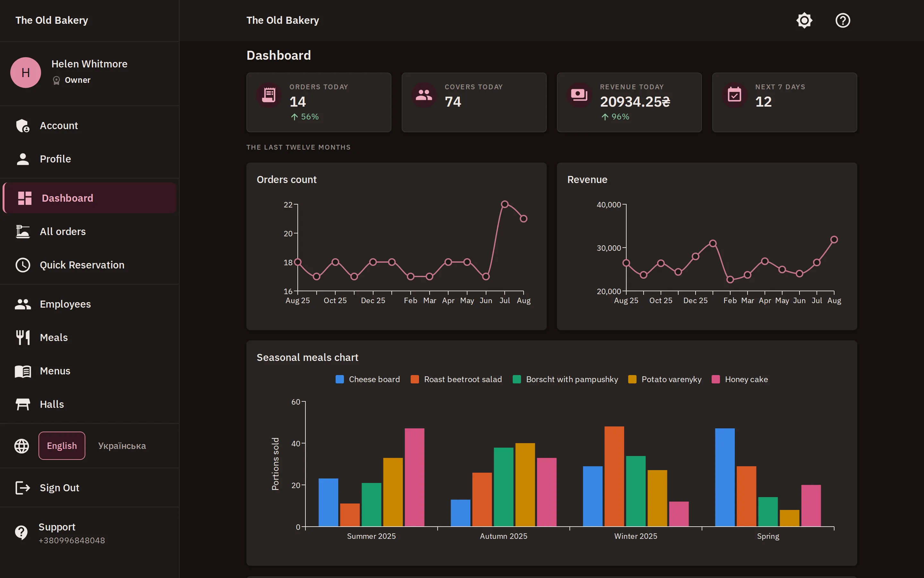The width and height of the screenshot is (924, 578).
Task: Click the Roast beetroot salad bar for Winter 2025
Action: [614, 476]
